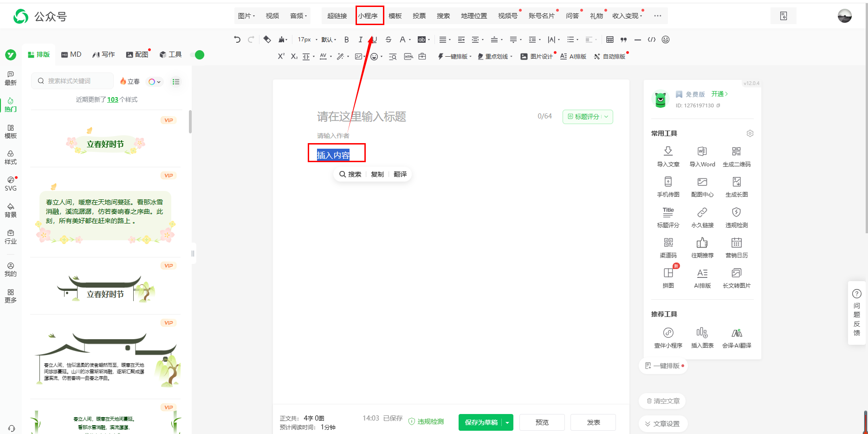868x434 pixels.
Task: Open the 拼图 collage tool
Action: (668, 277)
